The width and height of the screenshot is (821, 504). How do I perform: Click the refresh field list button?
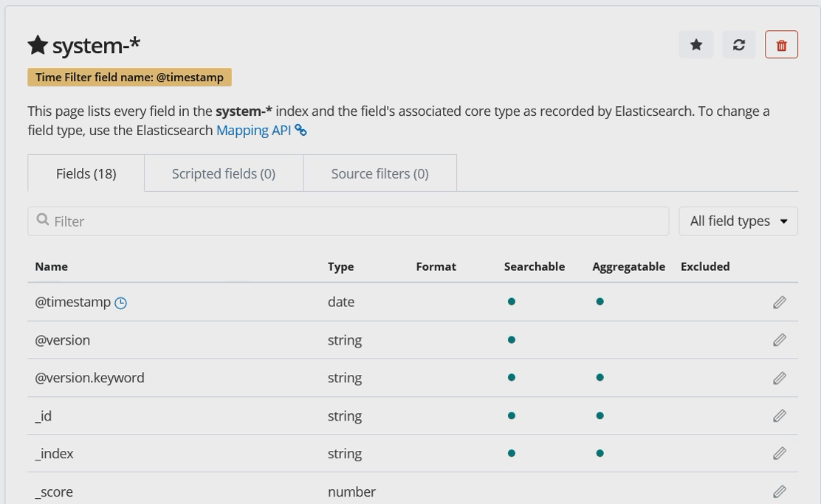tap(738, 45)
